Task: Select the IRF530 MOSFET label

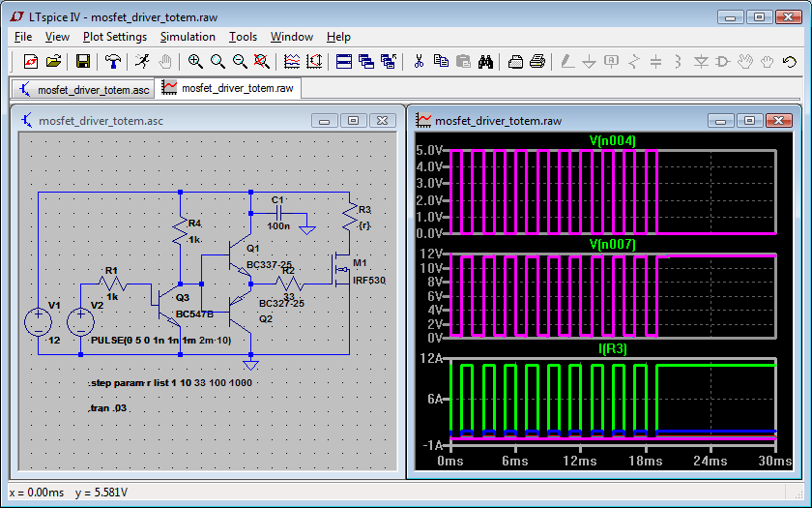Action: click(368, 281)
